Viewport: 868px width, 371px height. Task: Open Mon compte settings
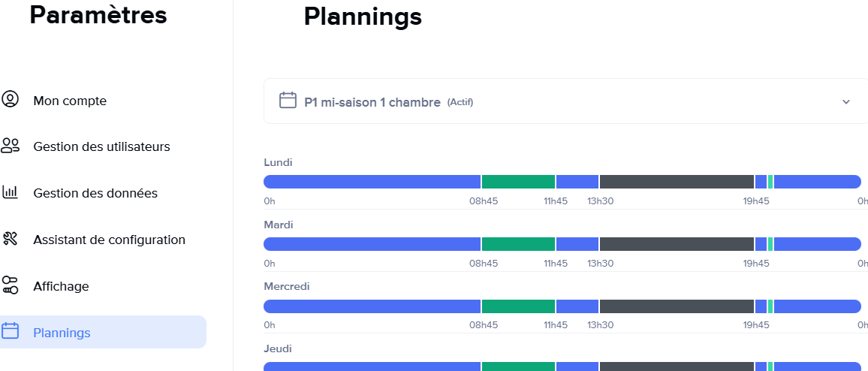click(x=70, y=101)
